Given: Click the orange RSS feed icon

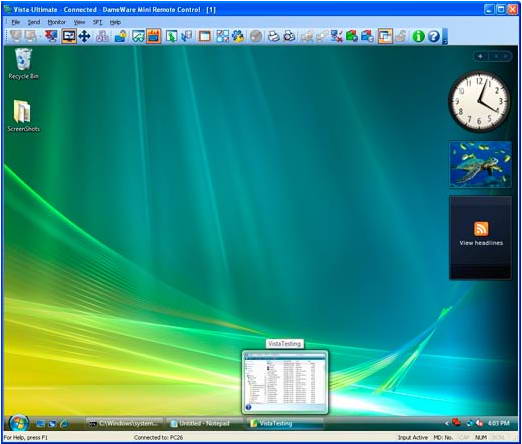Looking at the screenshot, I should [481, 229].
